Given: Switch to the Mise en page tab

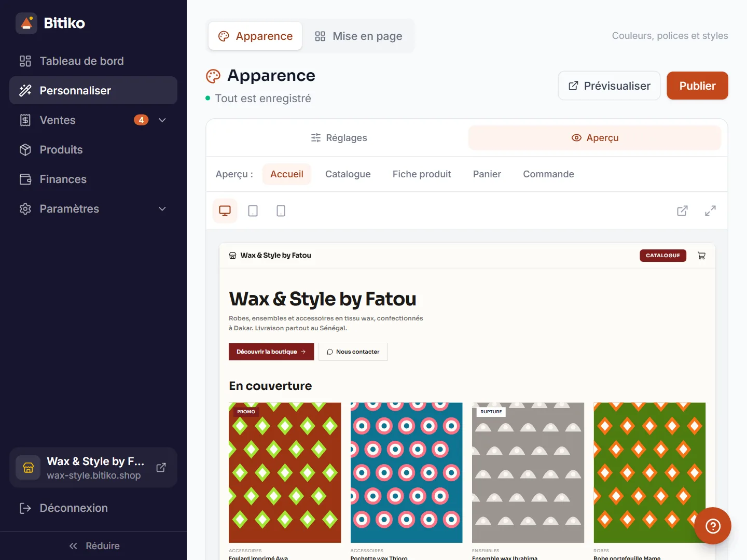Looking at the screenshot, I should [358, 36].
